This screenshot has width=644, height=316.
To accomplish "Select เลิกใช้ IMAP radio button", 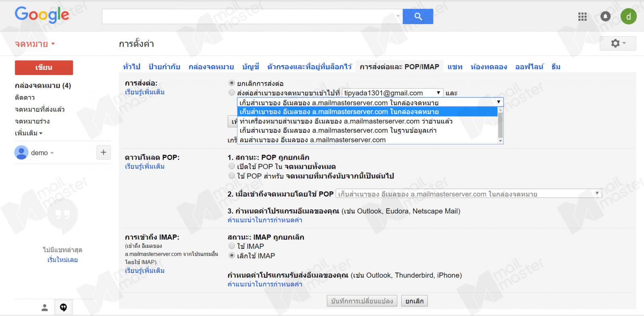I will 232,255.
